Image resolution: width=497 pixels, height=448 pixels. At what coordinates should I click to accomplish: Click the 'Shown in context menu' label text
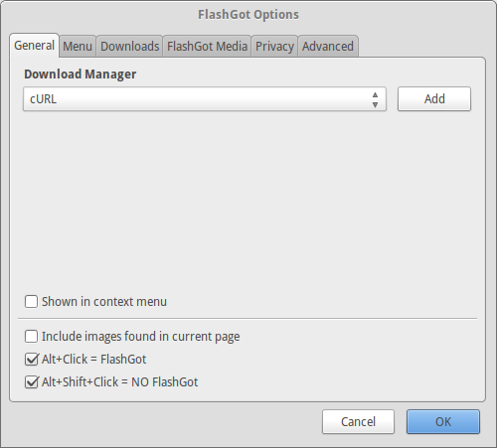pyautogui.click(x=104, y=302)
